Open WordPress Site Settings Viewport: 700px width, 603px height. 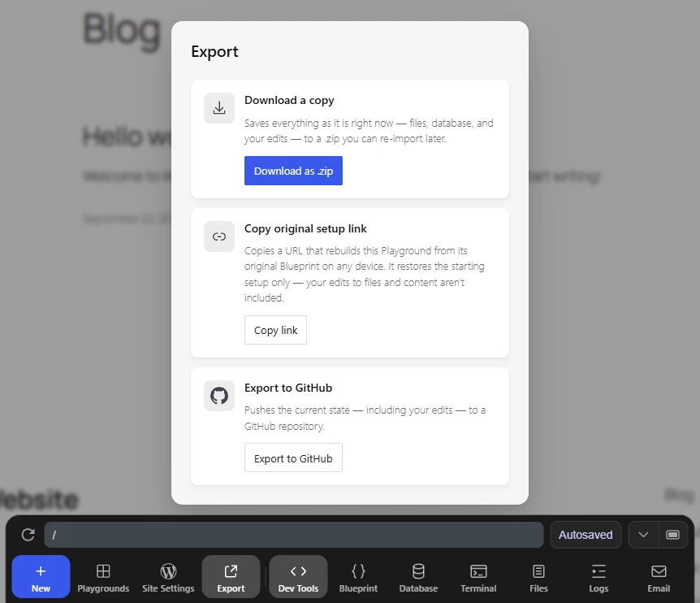[x=168, y=577]
